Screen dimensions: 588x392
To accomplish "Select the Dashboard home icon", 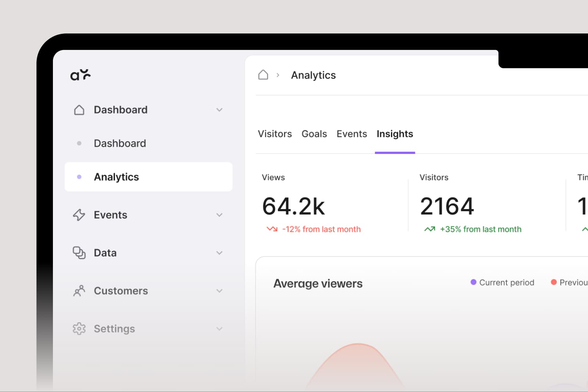I will click(x=79, y=109).
